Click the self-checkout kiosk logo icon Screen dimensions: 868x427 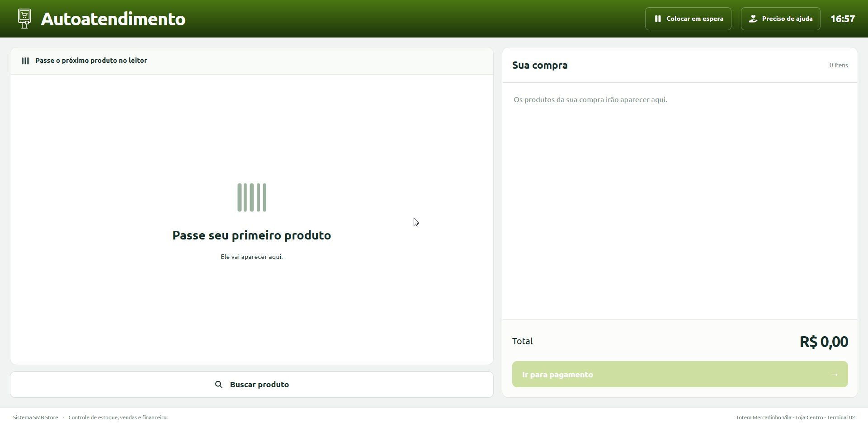pos(24,19)
